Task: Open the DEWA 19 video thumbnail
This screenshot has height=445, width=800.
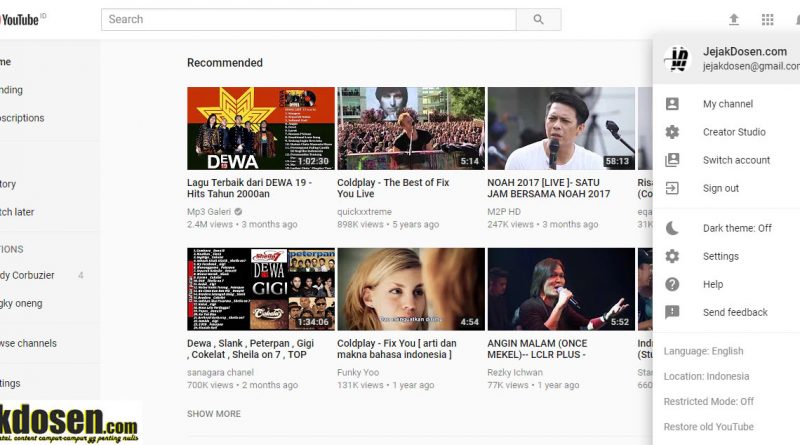Action: coord(261,128)
